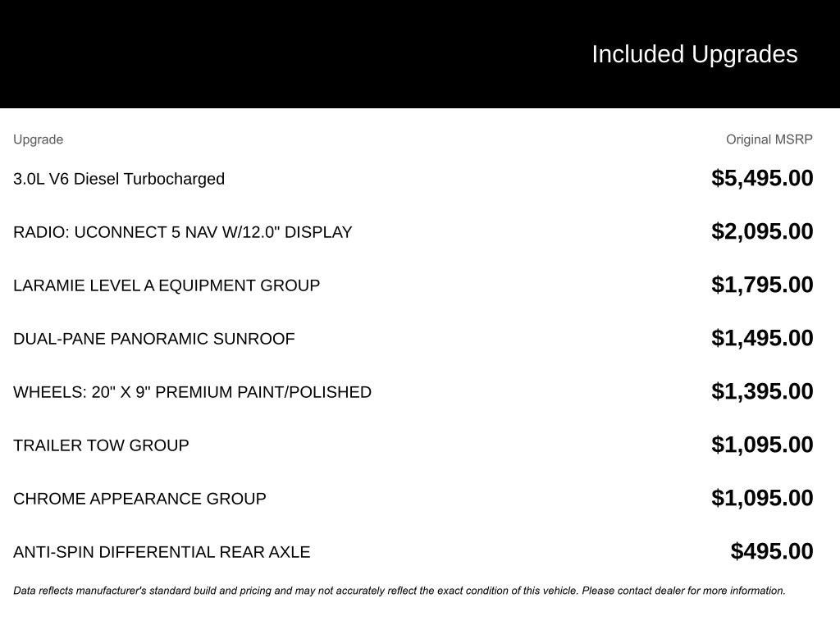Click the $5,495.00 price
Viewport: 840px width, 630px height.
click(762, 178)
